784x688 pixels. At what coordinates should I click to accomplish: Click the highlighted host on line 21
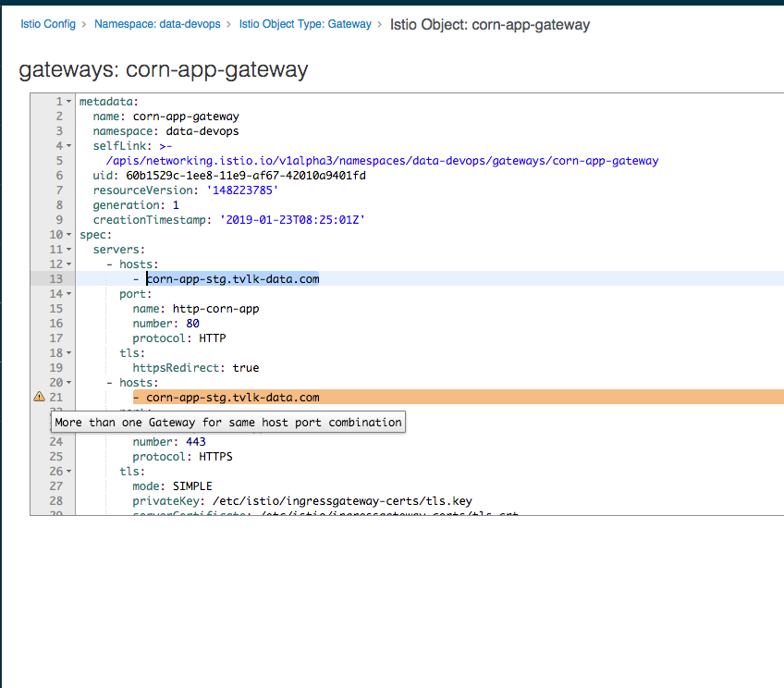point(232,398)
